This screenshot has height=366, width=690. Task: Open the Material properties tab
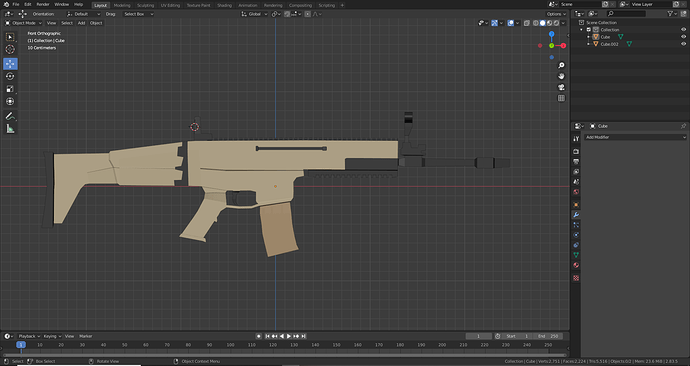tap(576, 265)
